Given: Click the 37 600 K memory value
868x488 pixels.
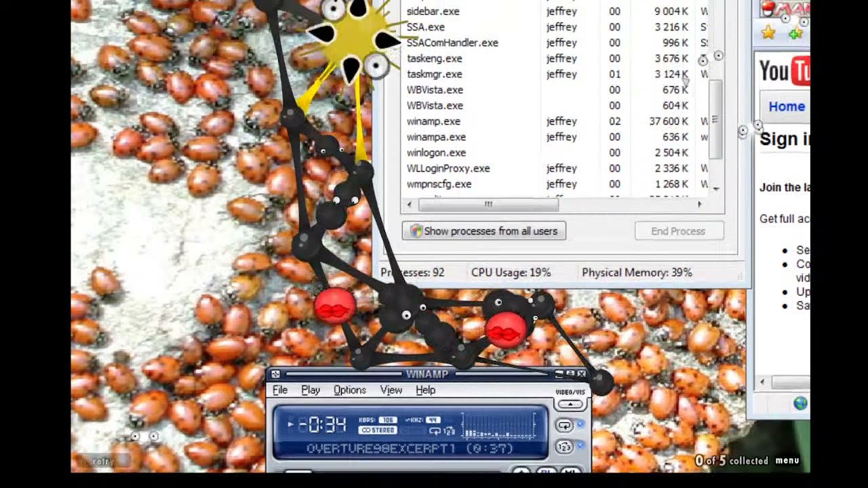Looking at the screenshot, I should pos(668,121).
